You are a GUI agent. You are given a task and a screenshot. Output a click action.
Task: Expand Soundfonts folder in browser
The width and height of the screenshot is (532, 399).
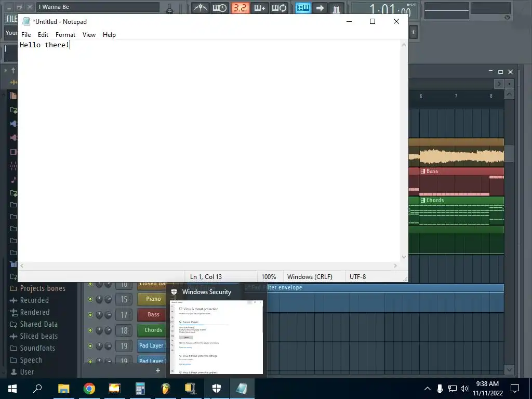coord(37,348)
